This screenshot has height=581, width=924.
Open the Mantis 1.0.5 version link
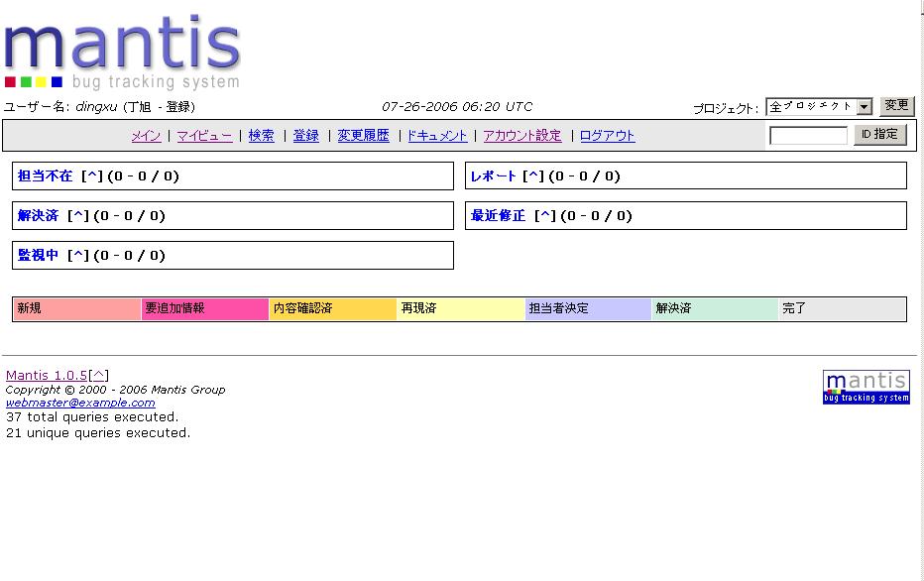point(47,376)
